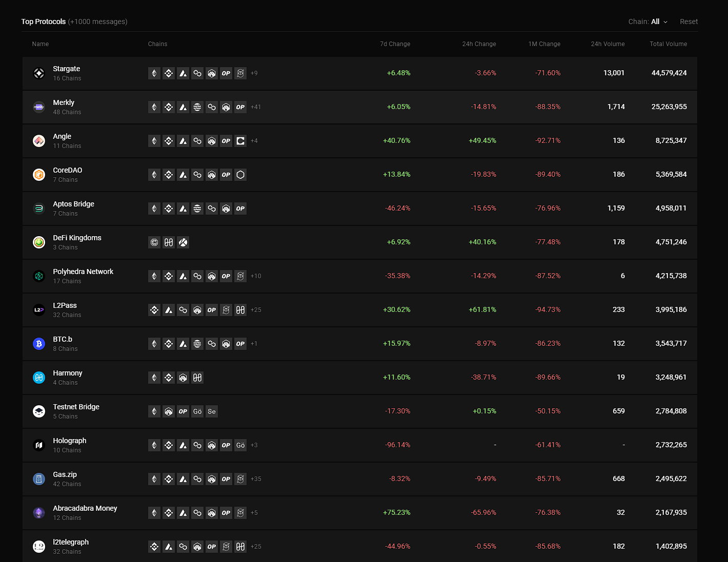Show the +9 extra chains for Stargate
Viewport: 728px width, 562px height.
coord(254,73)
